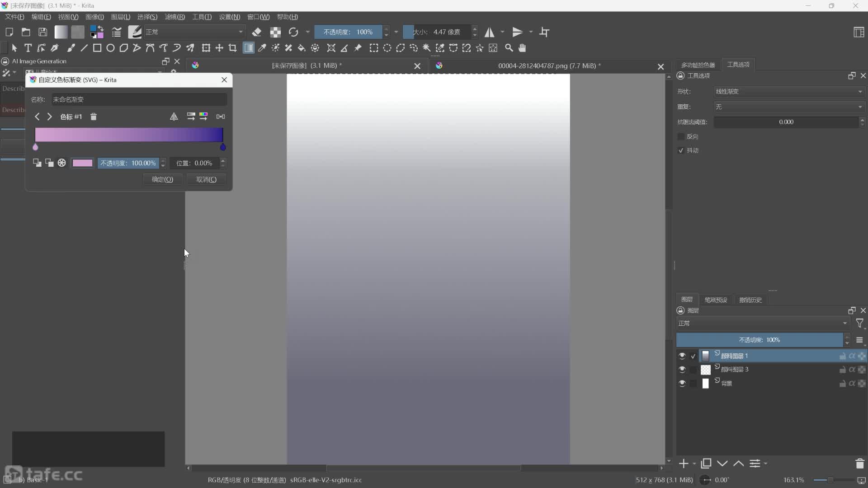This screenshot has height=488, width=868.
Task: Toggle preserve alpha checkerboard icon
Action: tap(275, 32)
